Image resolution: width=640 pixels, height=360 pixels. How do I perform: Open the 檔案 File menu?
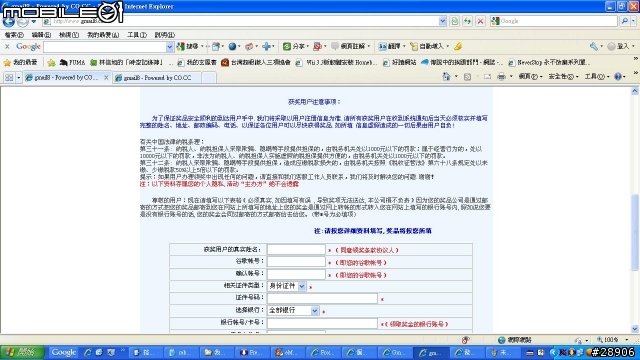(x=14, y=35)
